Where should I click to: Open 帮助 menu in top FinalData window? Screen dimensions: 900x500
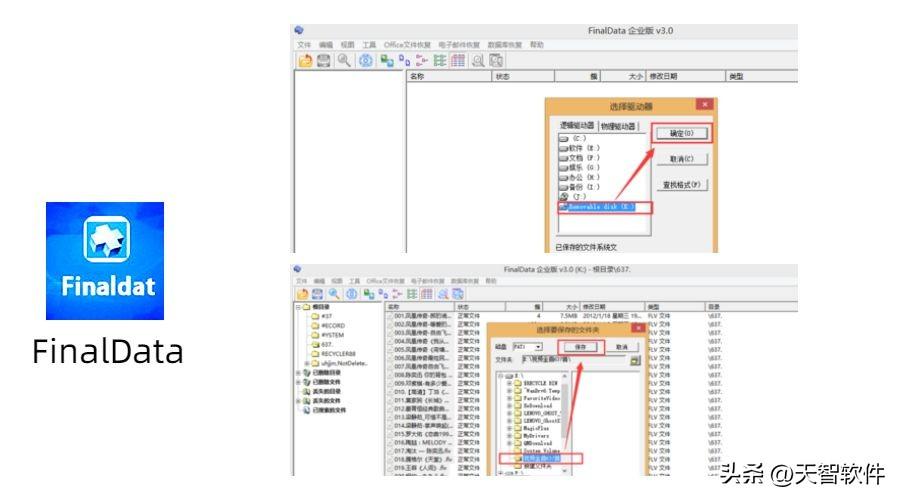click(537, 45)
